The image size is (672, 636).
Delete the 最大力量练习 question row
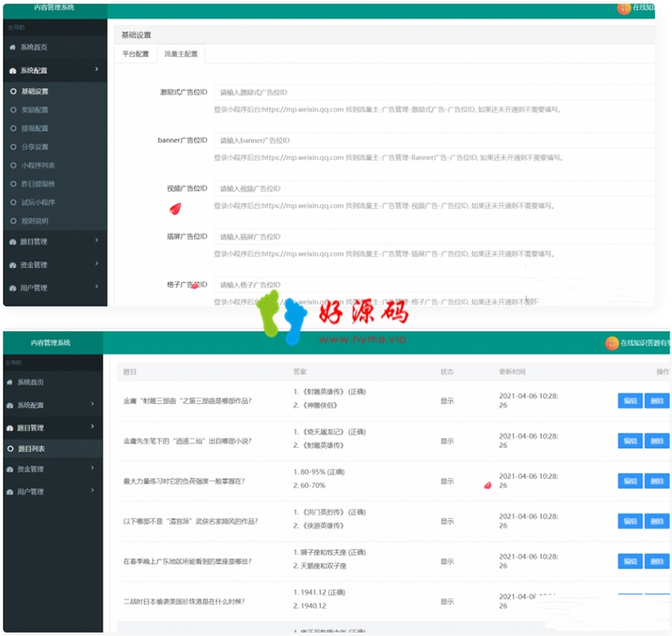click(x=657, y=481)
